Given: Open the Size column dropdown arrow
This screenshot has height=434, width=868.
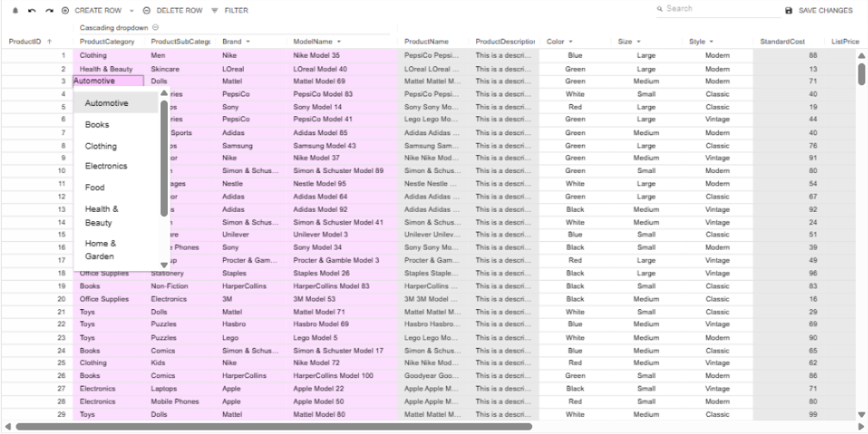Looking at the screenshot, I should click(x=639, y=41).
